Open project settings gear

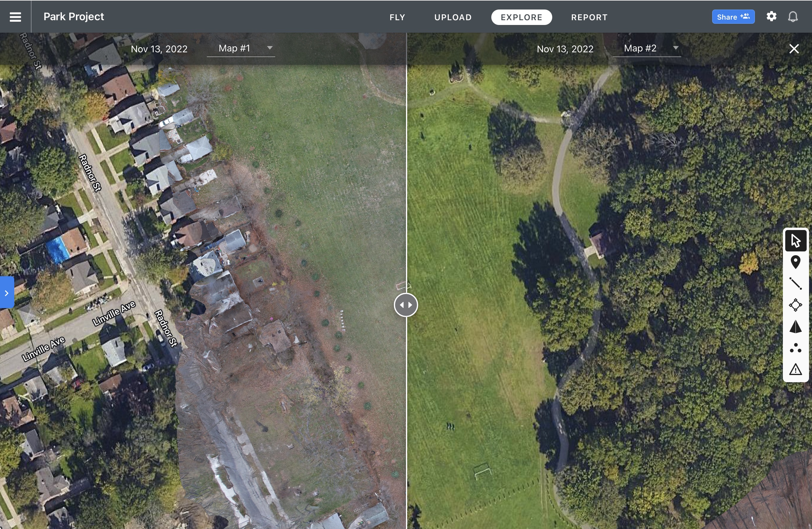[x=771, y=16]
